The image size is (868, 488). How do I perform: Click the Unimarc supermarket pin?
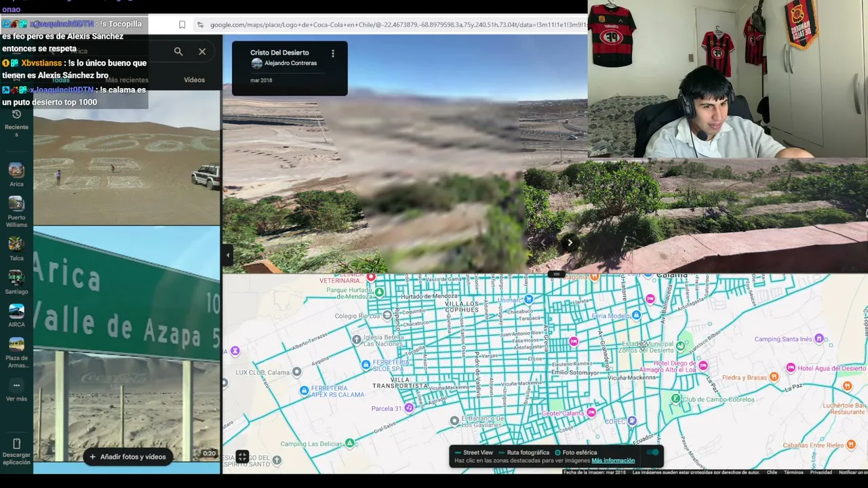[x=529, y=299]
